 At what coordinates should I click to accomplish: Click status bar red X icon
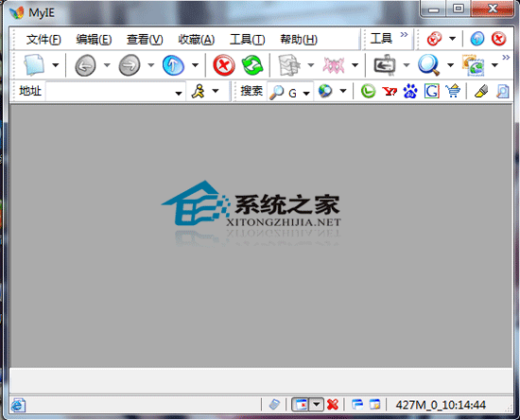click(x=332, y=405)
